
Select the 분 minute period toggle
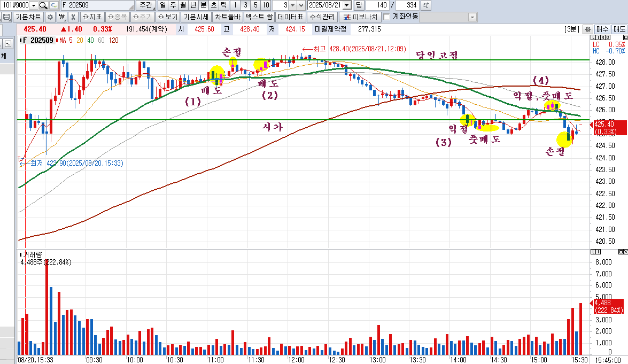[x=204, y=5]
